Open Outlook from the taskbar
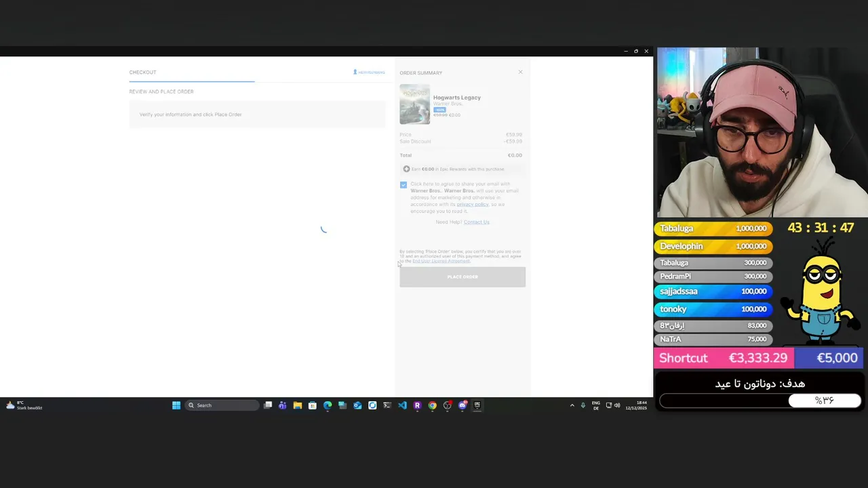Image resolution: width=868 pixels, height=488 pixels. pyautogui.click(x=357, y=405)
